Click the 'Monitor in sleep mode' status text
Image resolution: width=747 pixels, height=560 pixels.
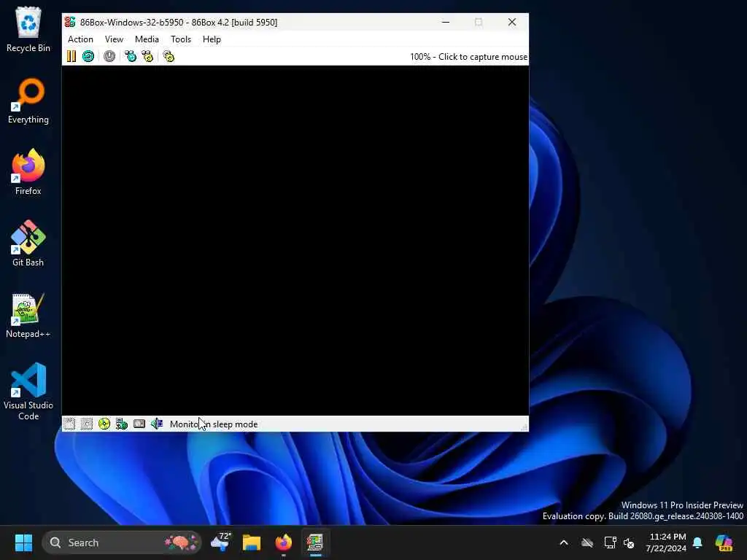214,424
